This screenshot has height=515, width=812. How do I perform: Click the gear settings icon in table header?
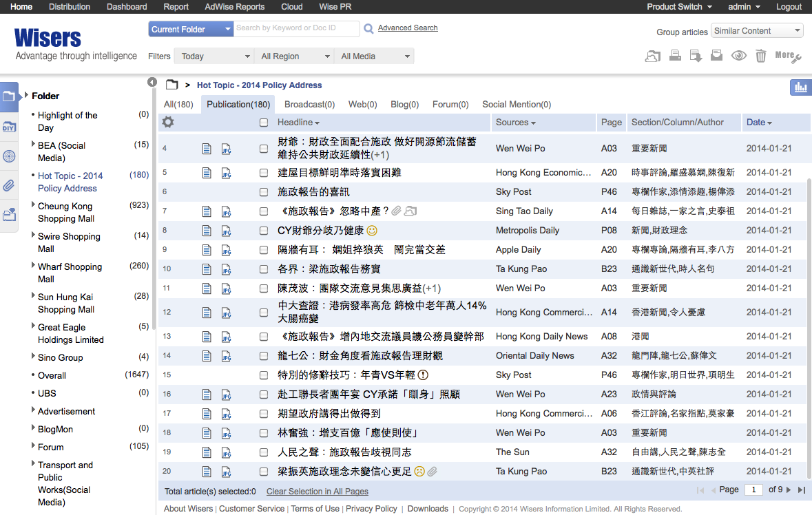click(167, 123)
